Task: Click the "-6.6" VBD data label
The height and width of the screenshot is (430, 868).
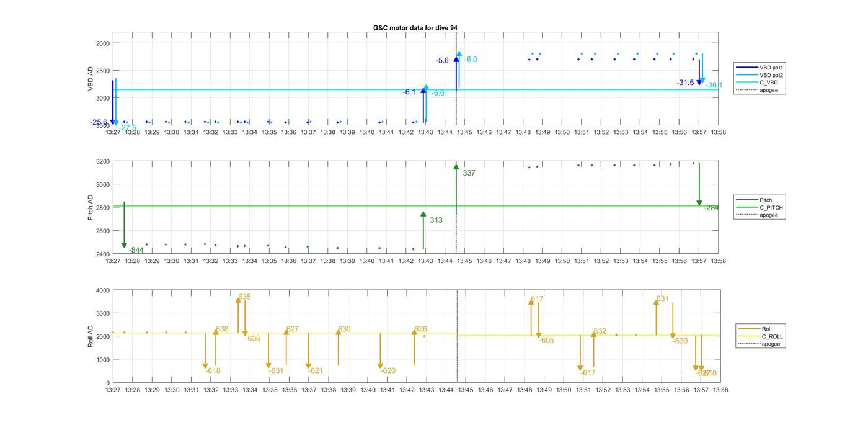Action: pos(438,93)
